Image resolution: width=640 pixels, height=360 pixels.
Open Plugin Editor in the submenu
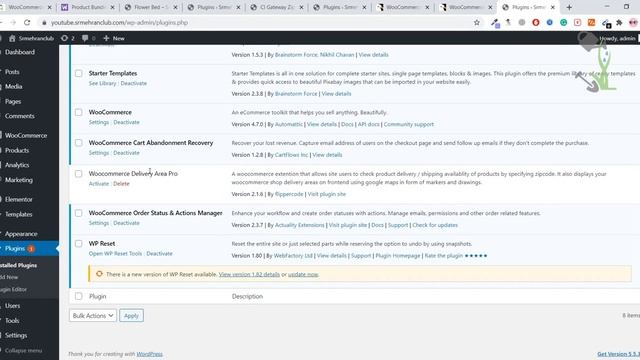pyautogui.click(x=13, y=289)
